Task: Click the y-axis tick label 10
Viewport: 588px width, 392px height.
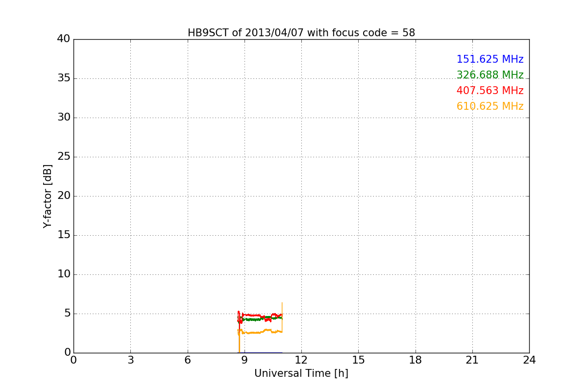Action: [64, 274]
